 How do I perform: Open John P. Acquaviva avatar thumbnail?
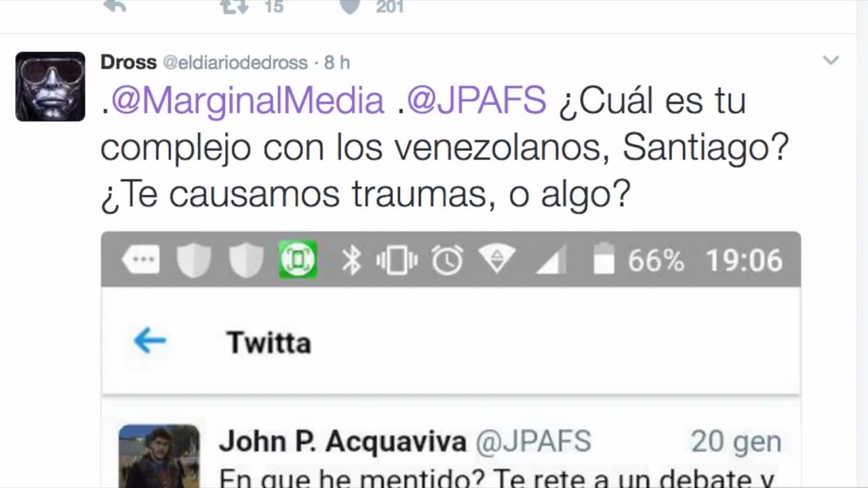click(x=159, y=456)
